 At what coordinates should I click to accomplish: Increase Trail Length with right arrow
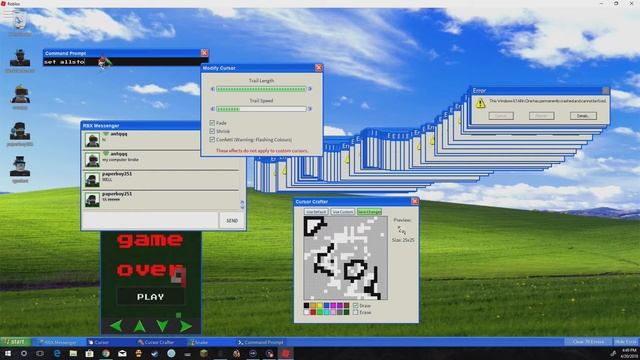310,89
